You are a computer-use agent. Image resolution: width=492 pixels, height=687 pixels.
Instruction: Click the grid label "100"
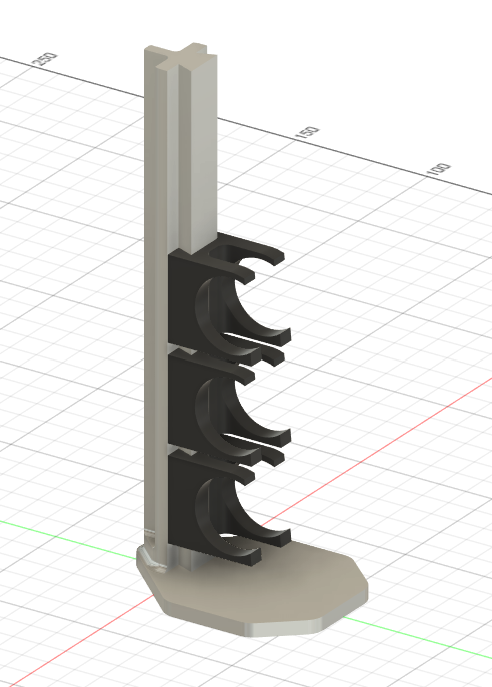pos(439,170)
